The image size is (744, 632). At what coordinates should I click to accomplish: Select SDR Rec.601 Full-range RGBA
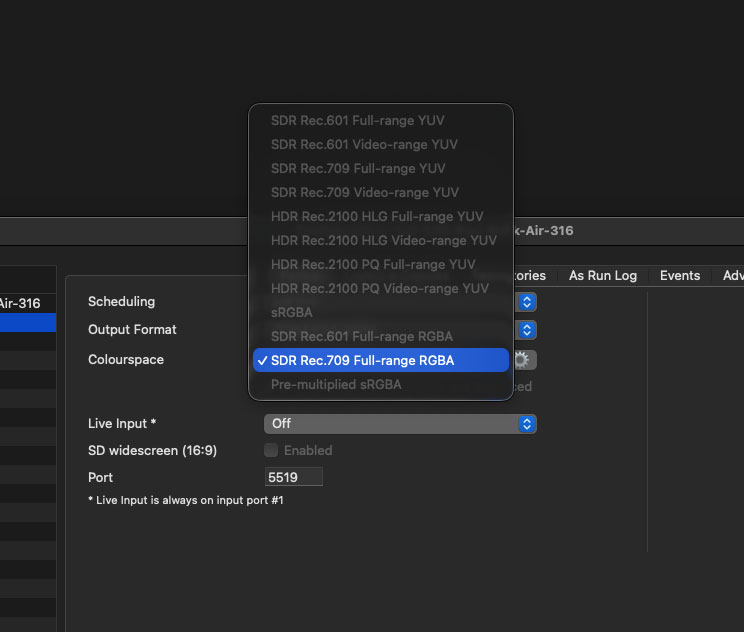point(361,336)
